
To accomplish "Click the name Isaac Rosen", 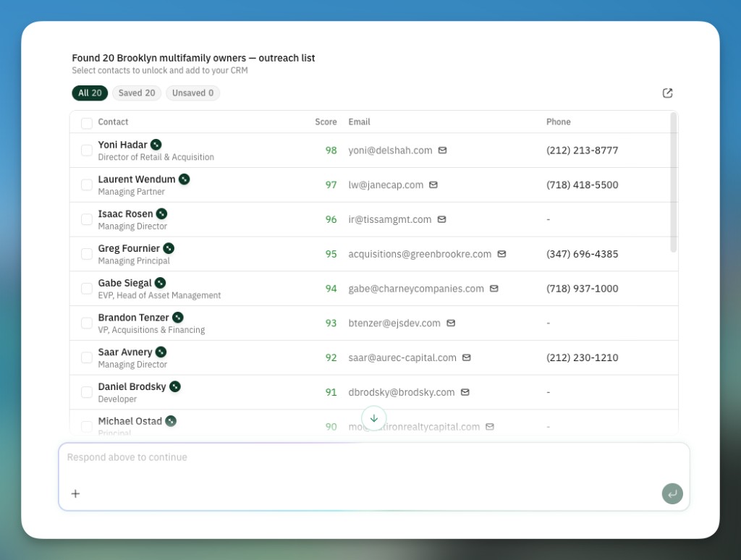I will point(125,213).
